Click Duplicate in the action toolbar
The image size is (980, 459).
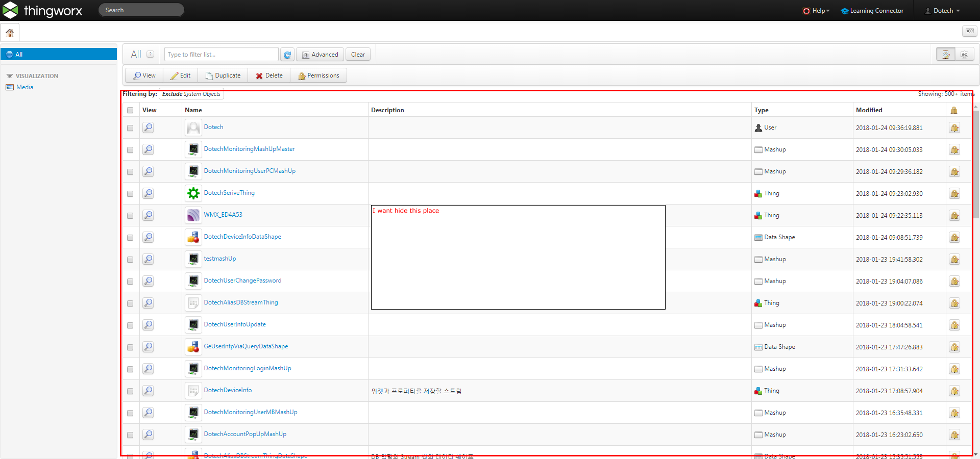pyautogui.click(x=223, y=75)
